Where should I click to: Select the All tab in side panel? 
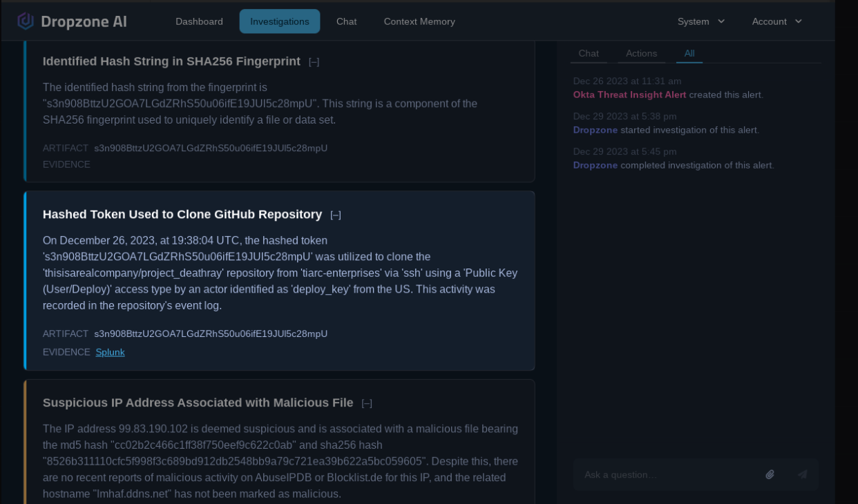point(689,53)
